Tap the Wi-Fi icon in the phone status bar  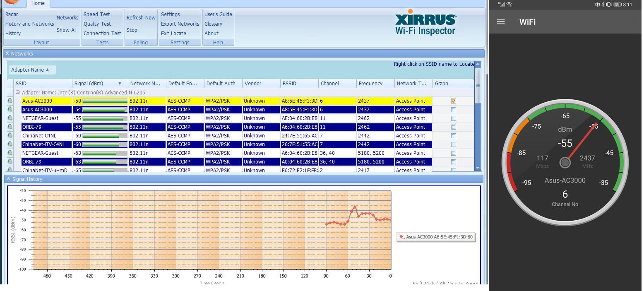click(509, 5)
